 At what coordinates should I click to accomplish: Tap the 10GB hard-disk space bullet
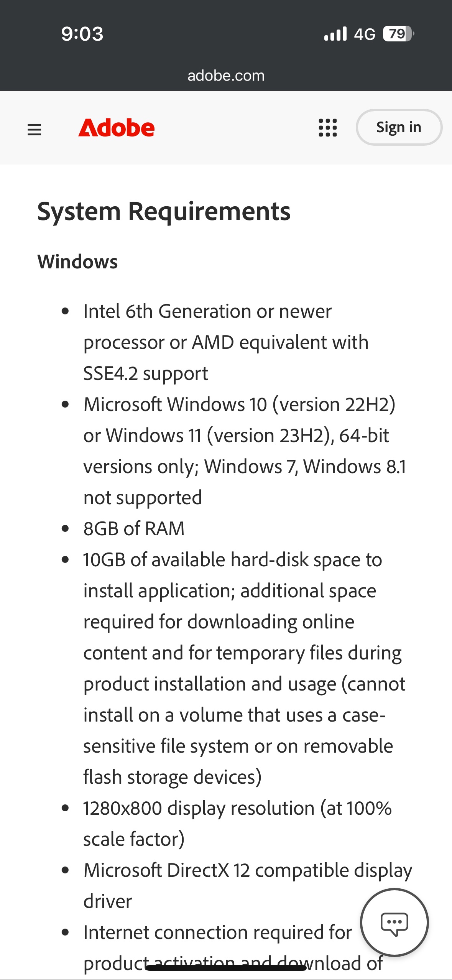[244, 668]
